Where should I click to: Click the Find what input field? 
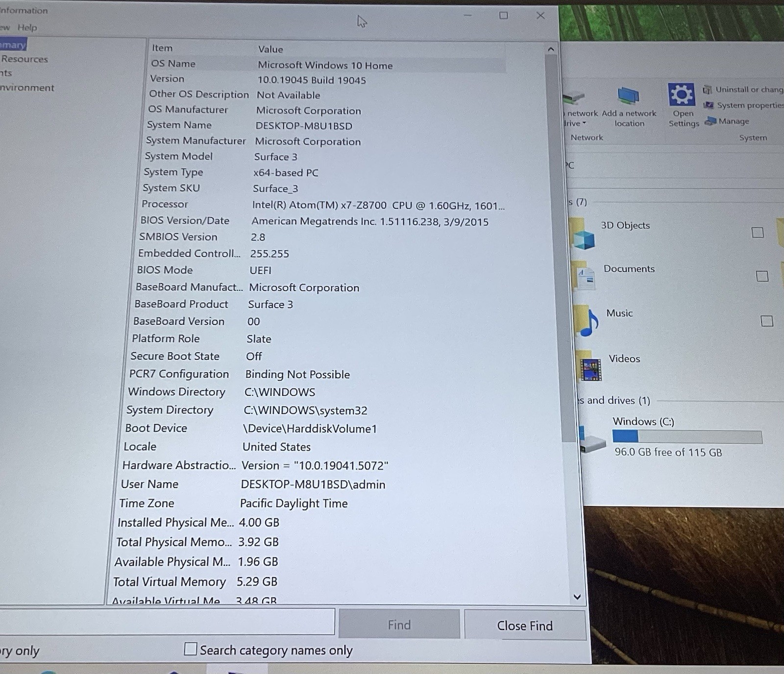point(167,622)
